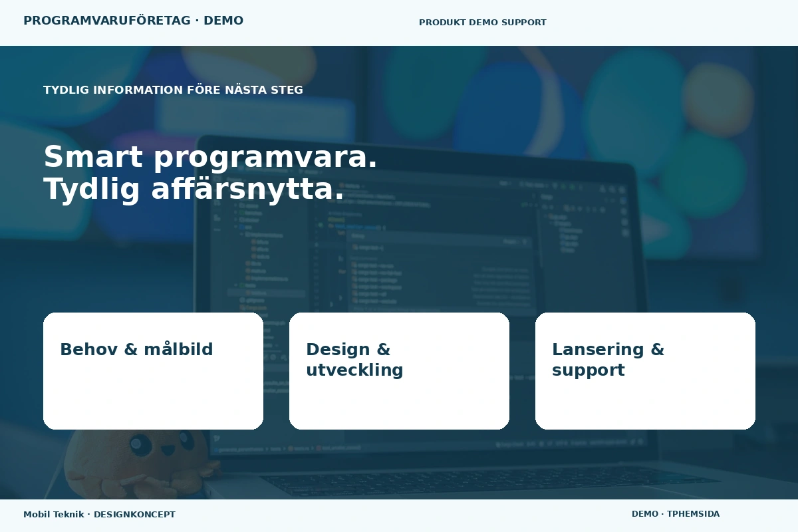798x532 pixels.
Task: Open the Design & utveckling card
Action: click(x=399, y=371)
